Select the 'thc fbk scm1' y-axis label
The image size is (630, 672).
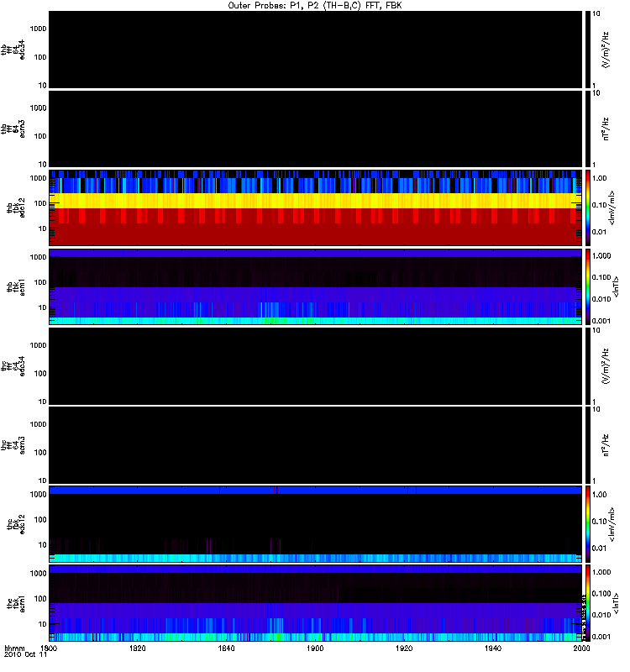coord(16,603)
